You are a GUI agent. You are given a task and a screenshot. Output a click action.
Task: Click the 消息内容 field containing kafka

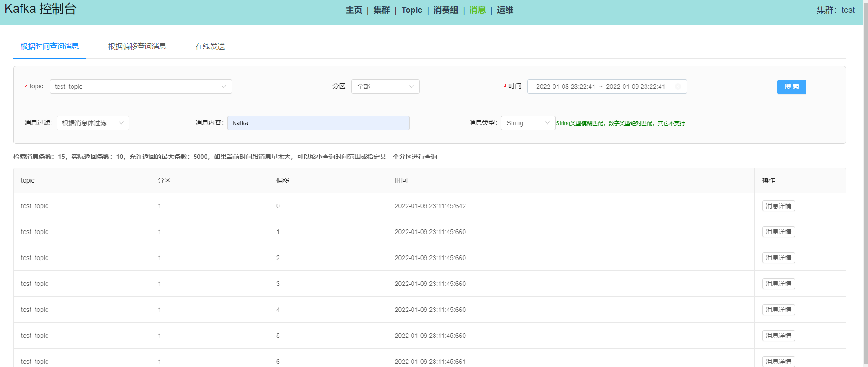click(318, 123)
